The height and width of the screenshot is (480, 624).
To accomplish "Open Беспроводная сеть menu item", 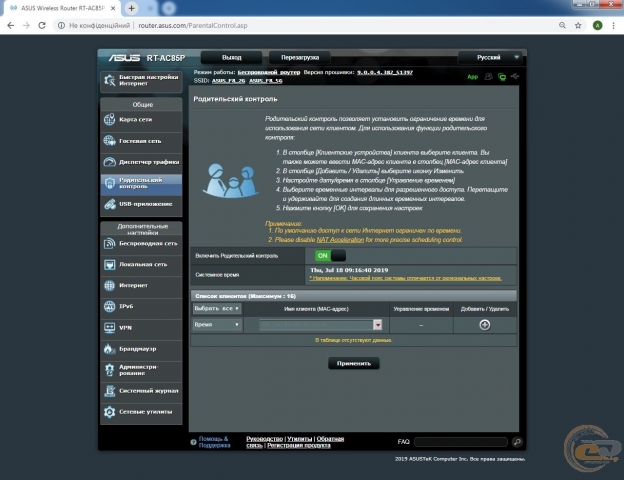I will point(141,242).
